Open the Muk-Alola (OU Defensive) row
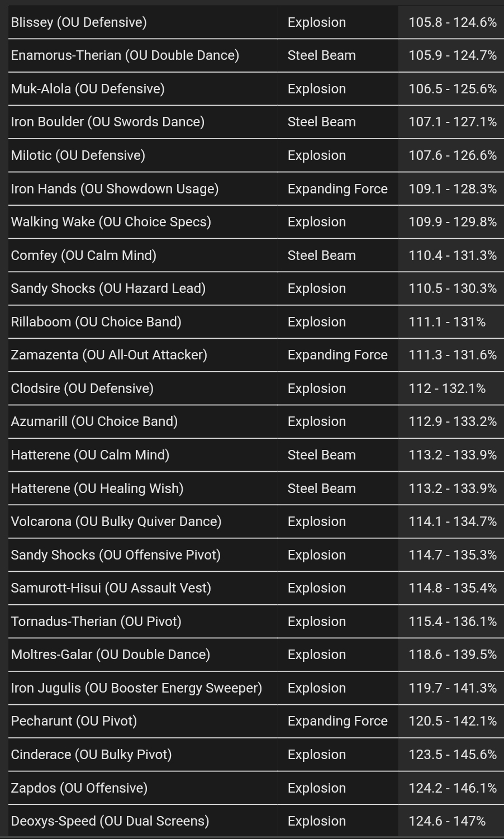 [x=256, y=89]
